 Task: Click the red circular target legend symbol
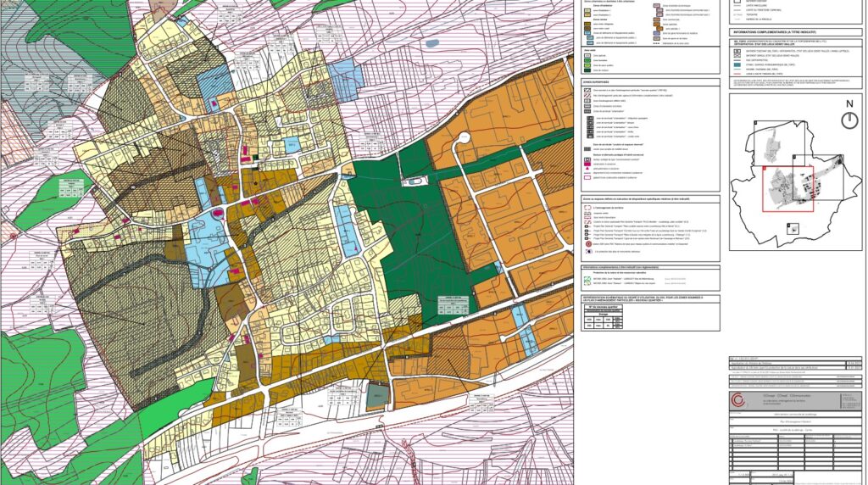(x=588, y=245)
